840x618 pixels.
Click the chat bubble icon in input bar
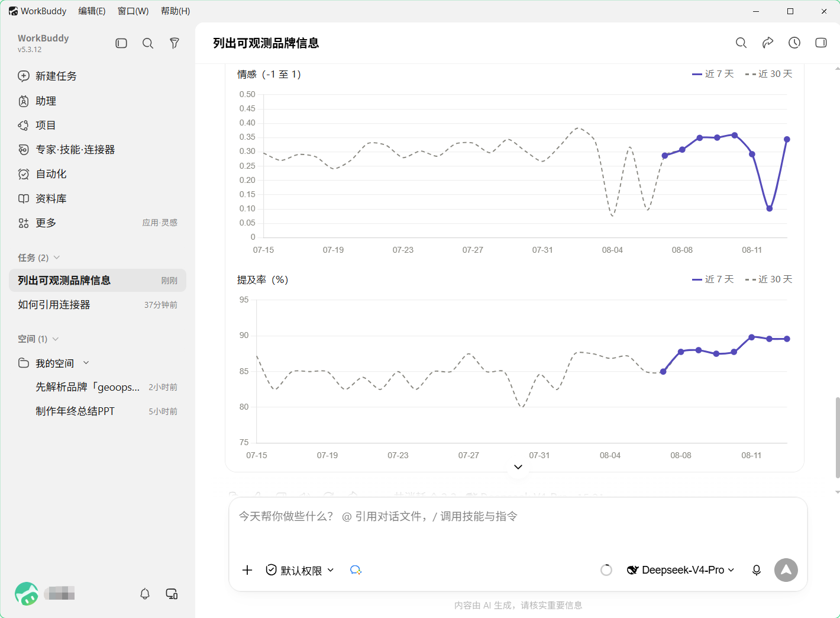[356, 570]
